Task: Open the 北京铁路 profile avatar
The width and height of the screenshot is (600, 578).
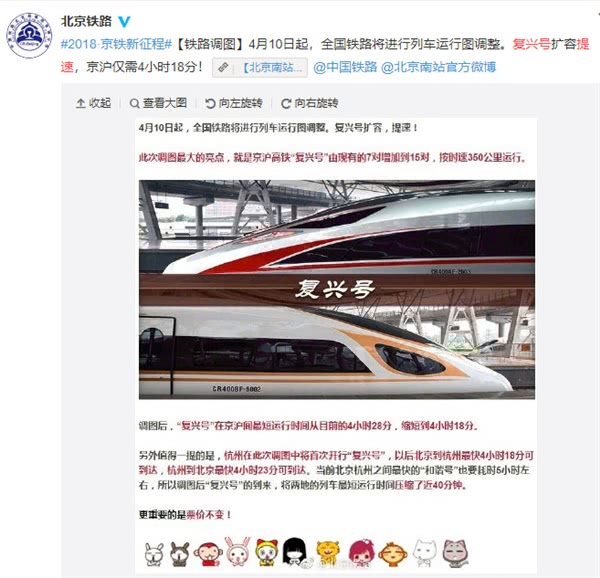Action: click(29, 35)
